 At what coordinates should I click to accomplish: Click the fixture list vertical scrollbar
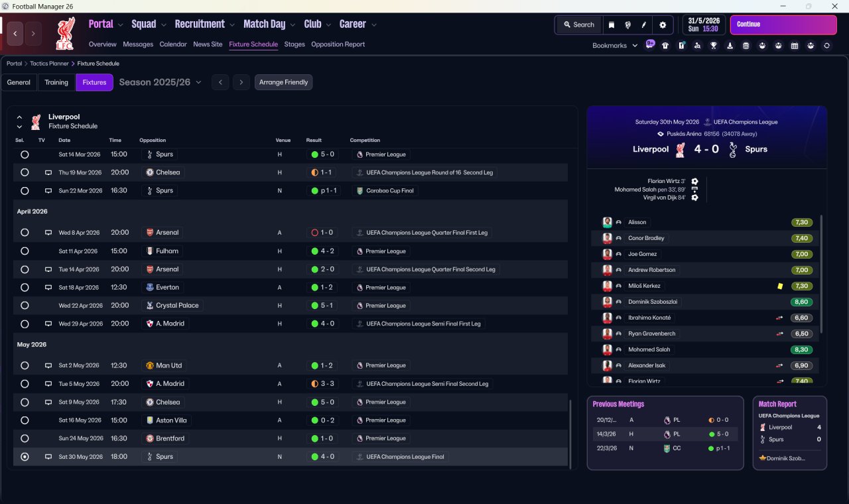[570, 433]
